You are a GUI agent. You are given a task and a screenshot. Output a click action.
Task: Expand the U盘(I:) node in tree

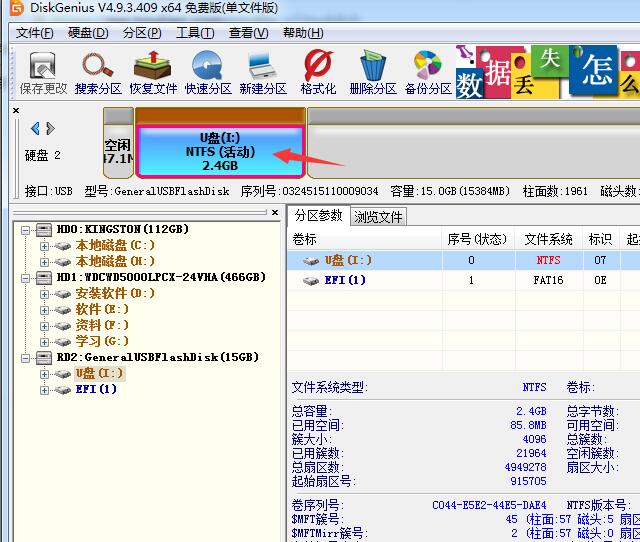pos(44,374)
